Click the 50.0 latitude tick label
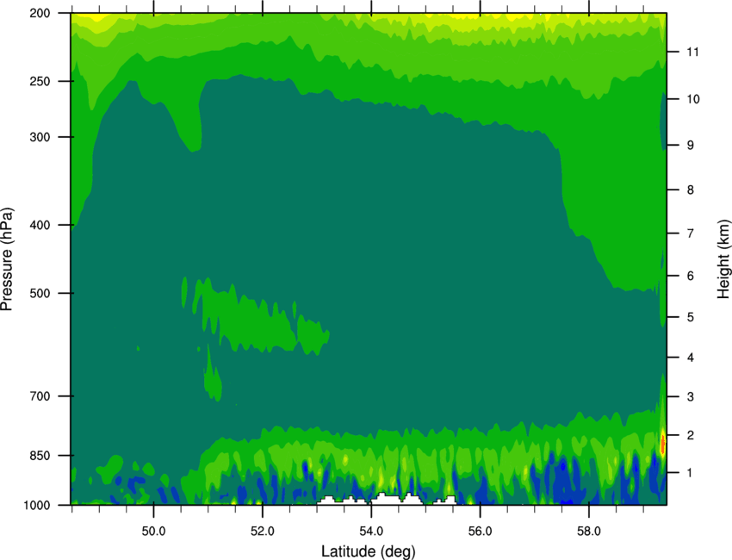 (x=153, y=532)
